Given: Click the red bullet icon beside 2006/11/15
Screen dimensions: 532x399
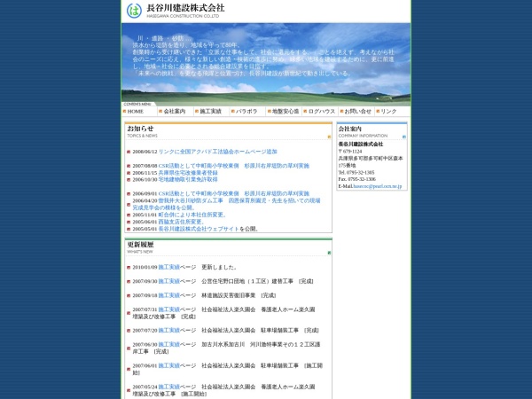Looking at the screenshot, I should click(x=129, y=173).
